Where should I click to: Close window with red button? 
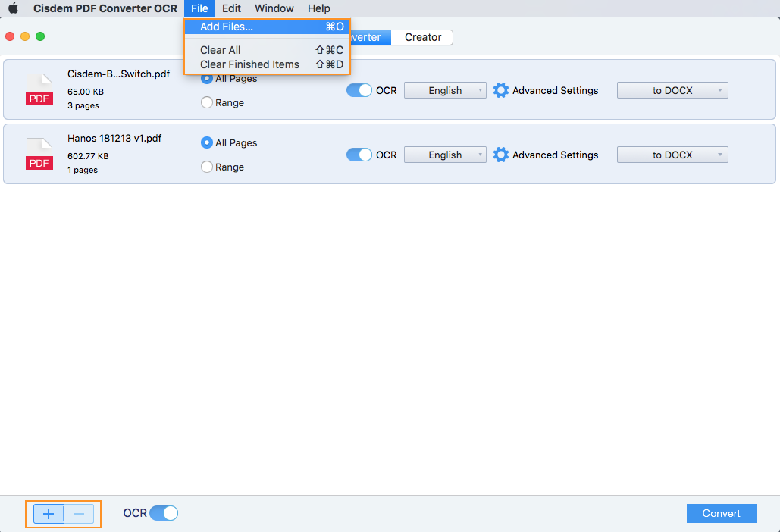[x=9, y=36]
